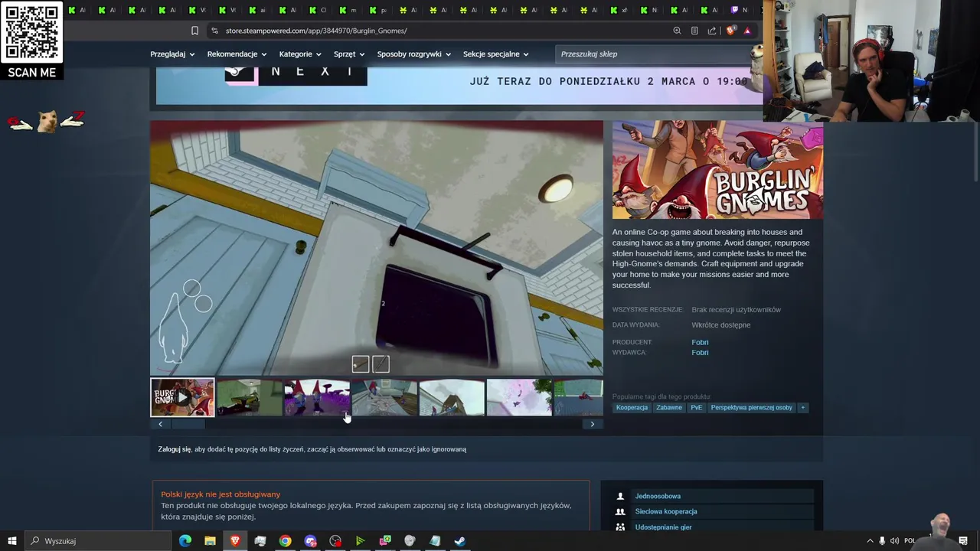Select the fourth thumbnail with gnome on floor
Image resolution: width=980 pixels, height=551 pixels.
[384, 397]
